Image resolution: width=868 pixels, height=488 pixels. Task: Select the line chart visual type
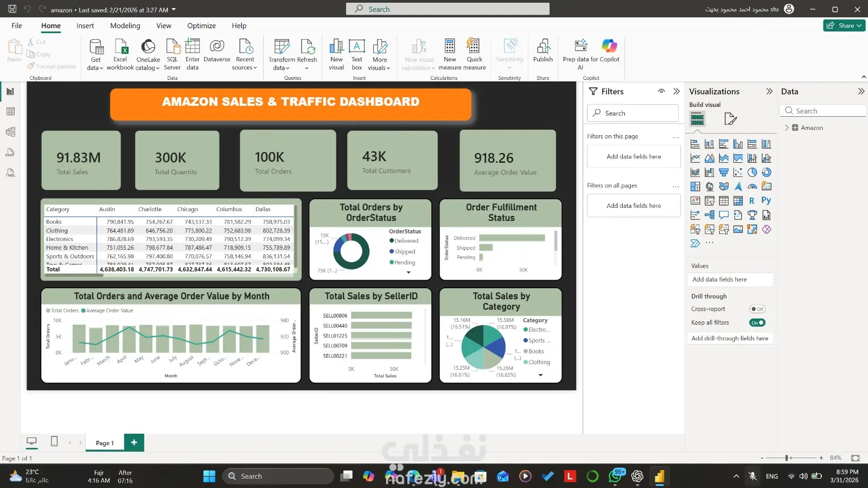695,158
